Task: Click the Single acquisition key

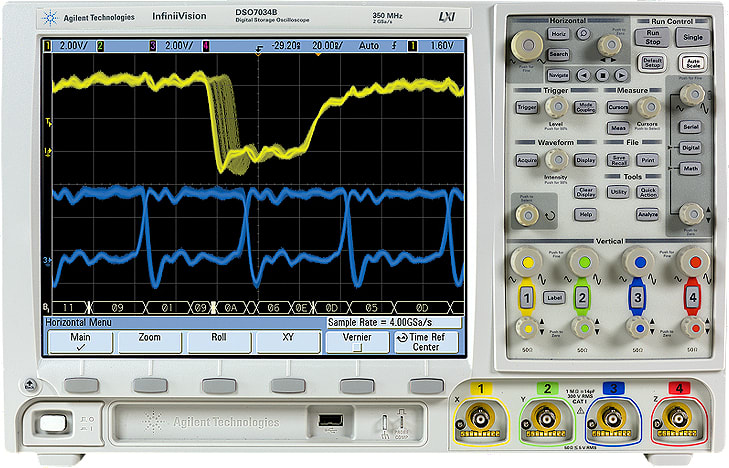Action: pos(693,37)
